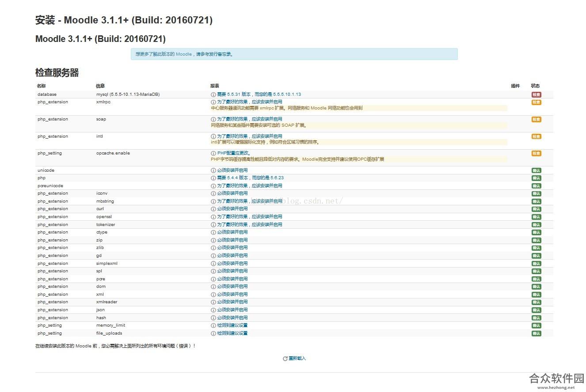
Task: Select the opcache.enable info cell
Action: [x=113, y=153]
